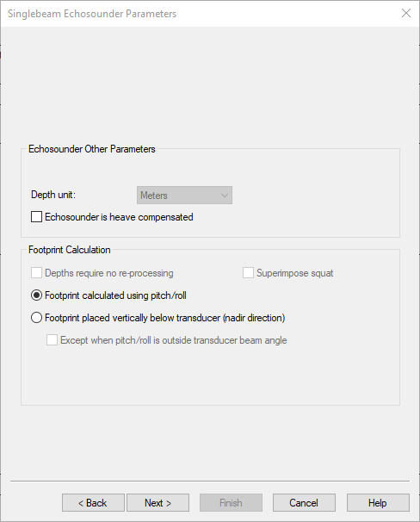The image size is (420, 522).
Task: Click the Depth unit label
Action: 53,195
